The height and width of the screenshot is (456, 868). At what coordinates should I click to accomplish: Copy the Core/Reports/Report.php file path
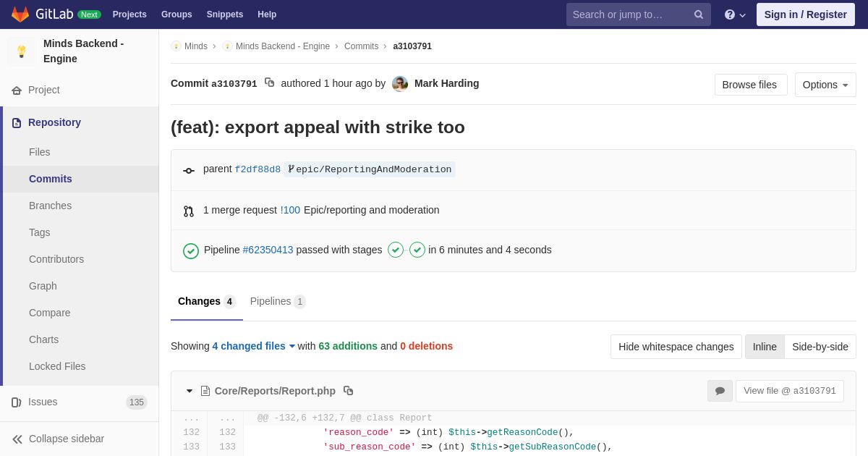coord(348,391)
